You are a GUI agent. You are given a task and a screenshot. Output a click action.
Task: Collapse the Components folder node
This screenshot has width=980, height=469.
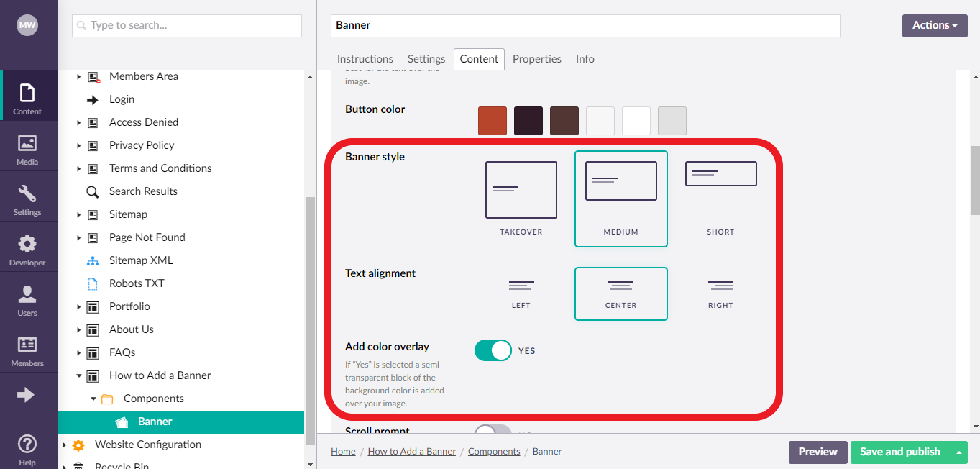93,399
